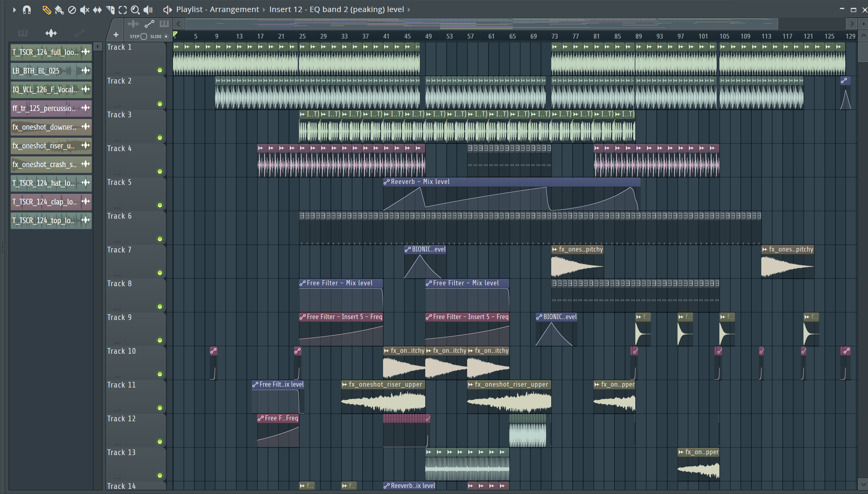868x494 pixels.
Task: Show audio clips in the picker panel
Action: pos(51,33)
